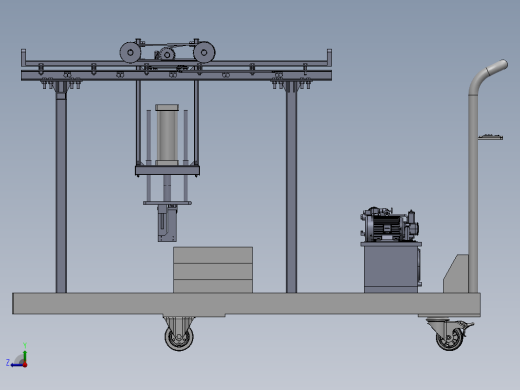
Task: Select the hydraulic cylinder body on the carriage
Action: coord(167,135)
